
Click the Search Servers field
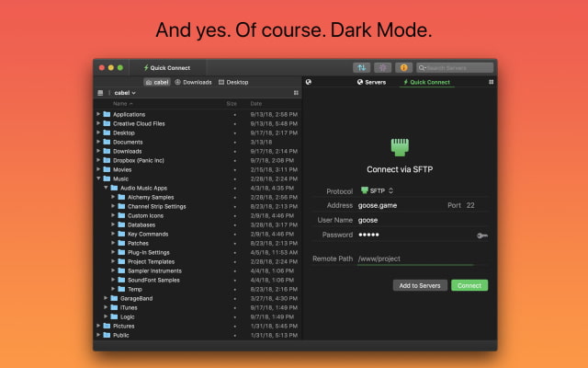click(455, 67)
